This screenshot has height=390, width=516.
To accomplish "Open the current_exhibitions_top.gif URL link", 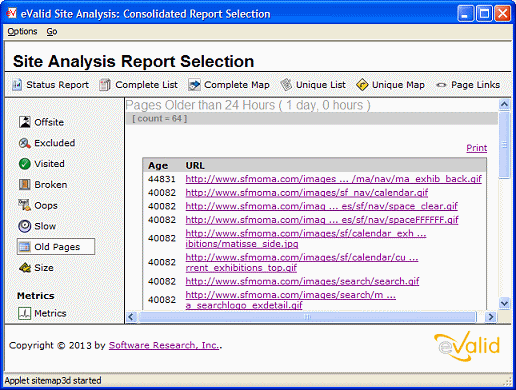I will 302,262.
